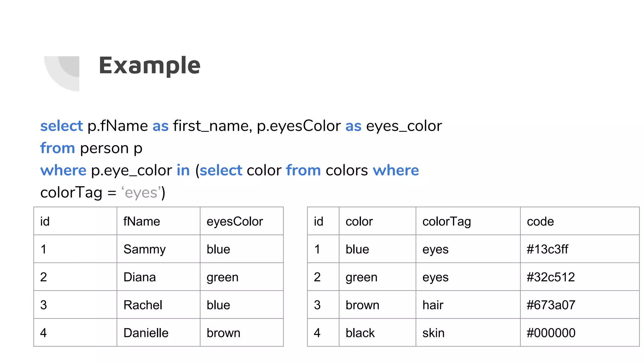Select the "#673a07" code cell
The image size is (644, 362).
tap(551, 305)
